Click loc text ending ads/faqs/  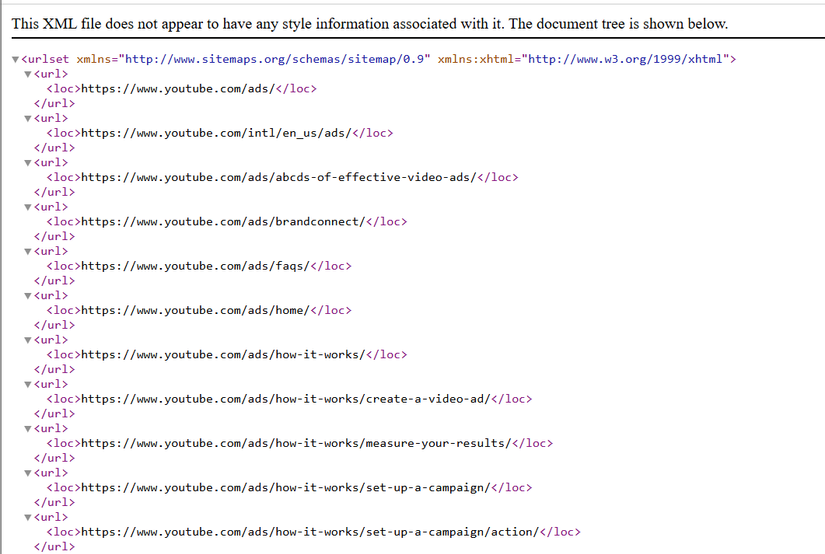[195, 266]
